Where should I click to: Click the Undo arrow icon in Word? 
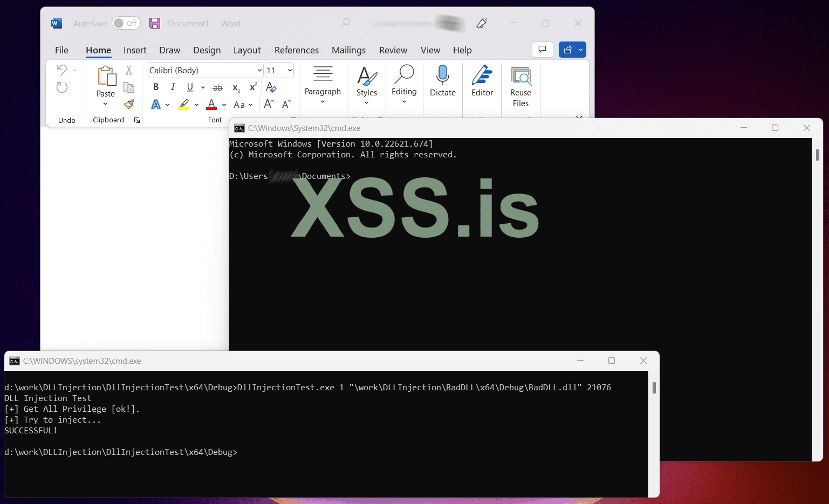coord(61,70)
